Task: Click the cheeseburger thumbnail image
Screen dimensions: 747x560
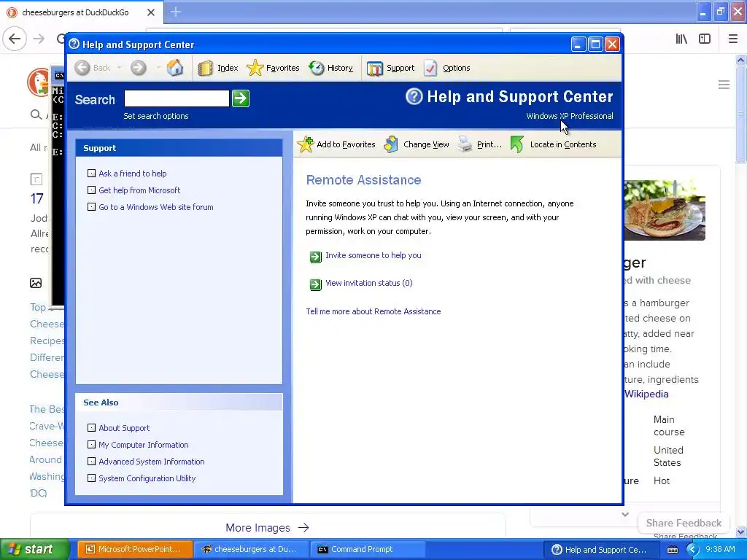Action: pos(665,209)
